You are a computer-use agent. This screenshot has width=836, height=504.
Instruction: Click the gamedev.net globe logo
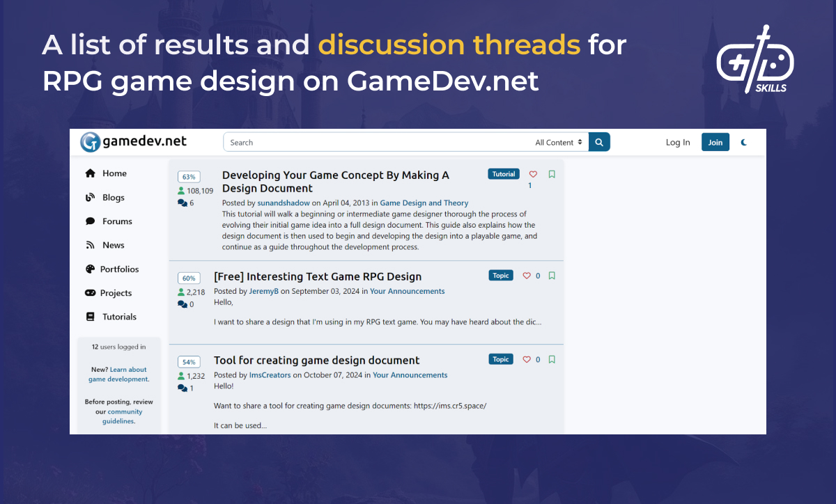click(90, 142)
